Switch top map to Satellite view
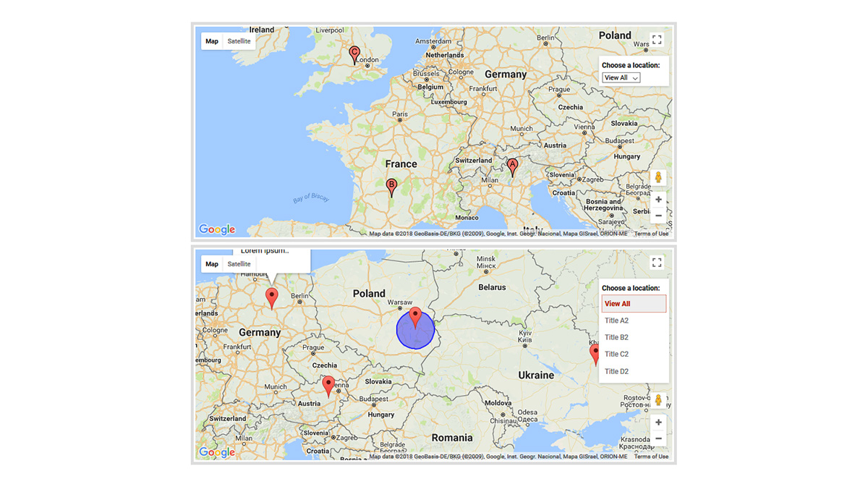Viewport: 868px width, 492px height. (x=239, y=41)
